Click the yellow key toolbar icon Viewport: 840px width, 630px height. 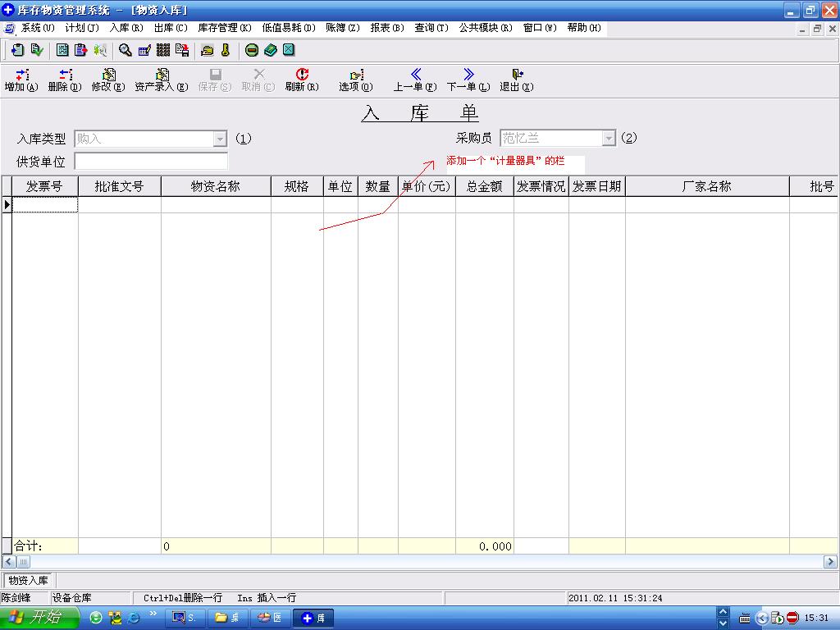coord(226,50)
